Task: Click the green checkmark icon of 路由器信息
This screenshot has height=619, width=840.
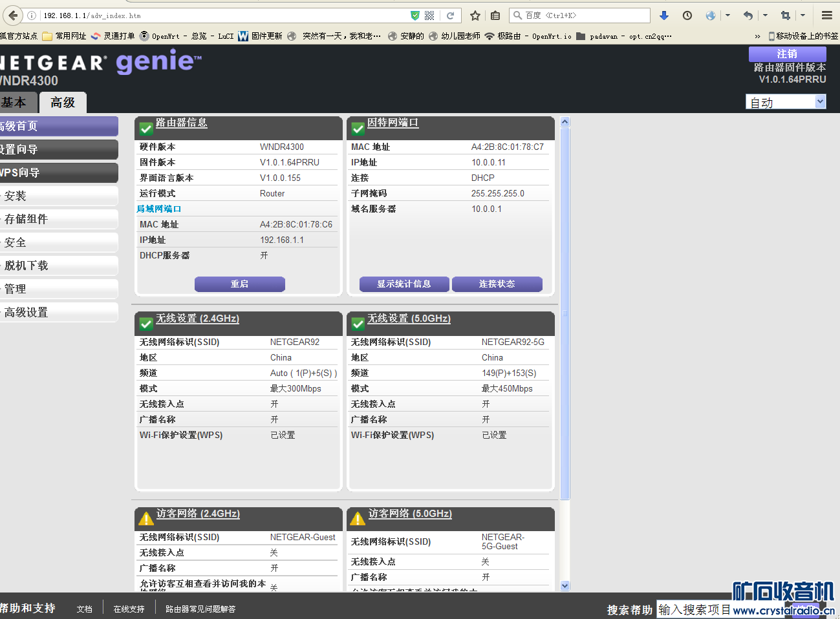Action: [146, 128]
